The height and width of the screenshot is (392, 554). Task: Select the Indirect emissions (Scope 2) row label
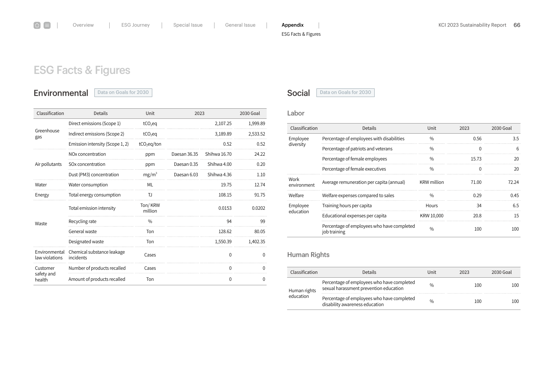click(x=96, y=134)
